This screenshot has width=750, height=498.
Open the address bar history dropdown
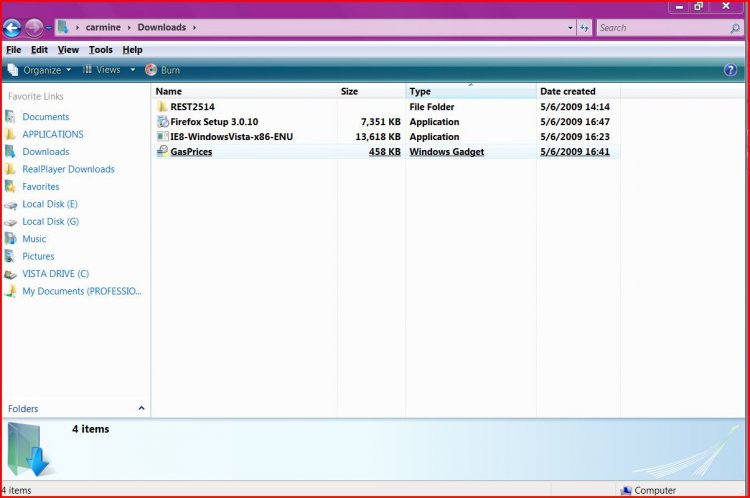pos(570,28)
